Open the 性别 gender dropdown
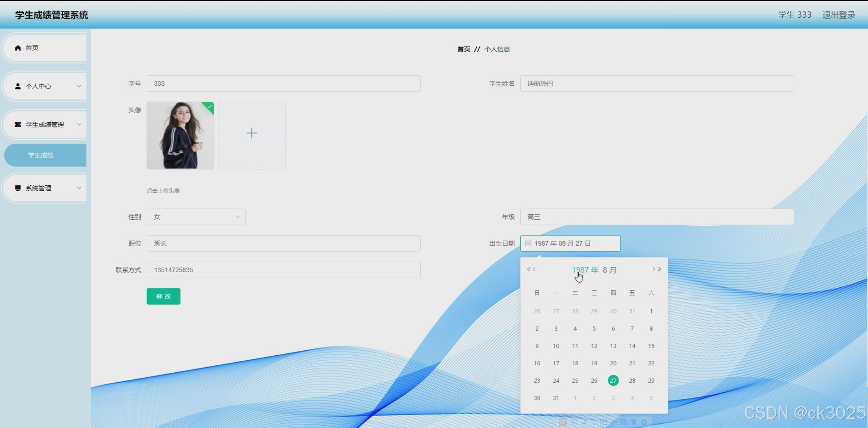Viewport: 868px width, 428px height. (196, 217)
